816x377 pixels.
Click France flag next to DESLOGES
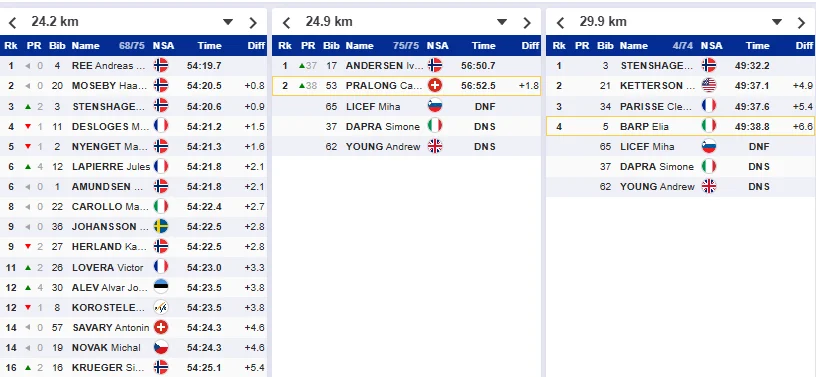pyautogui.click(x=161, y=125)
